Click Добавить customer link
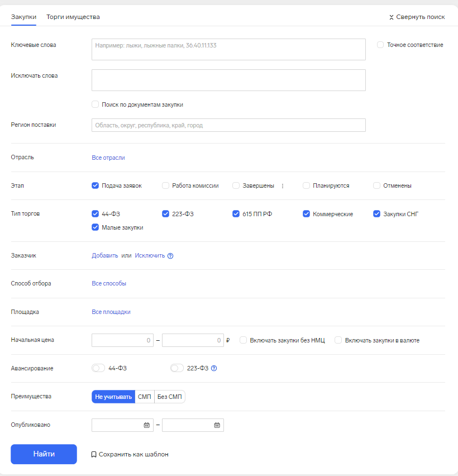Viewport: 458px width, 476px height. (105, 256)
